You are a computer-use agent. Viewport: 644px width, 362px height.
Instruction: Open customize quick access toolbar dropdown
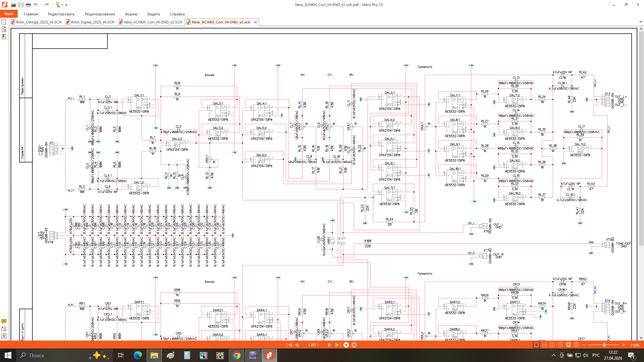click(x=66, y=5)
